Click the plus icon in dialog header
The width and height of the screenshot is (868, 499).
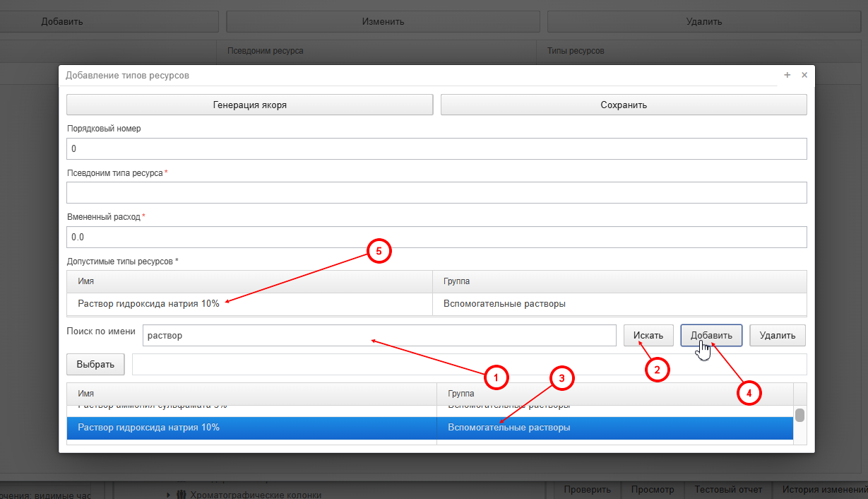pos(787,75)
